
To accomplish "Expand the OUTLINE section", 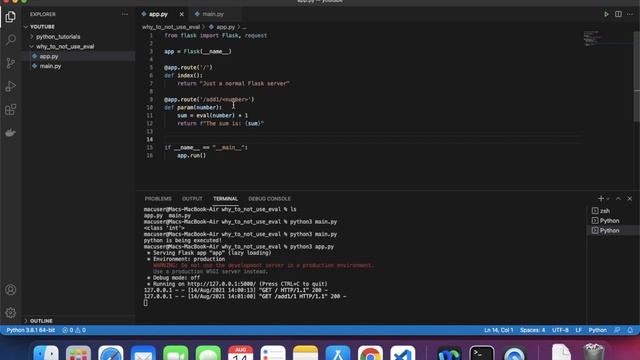I will tap(41, 320).
